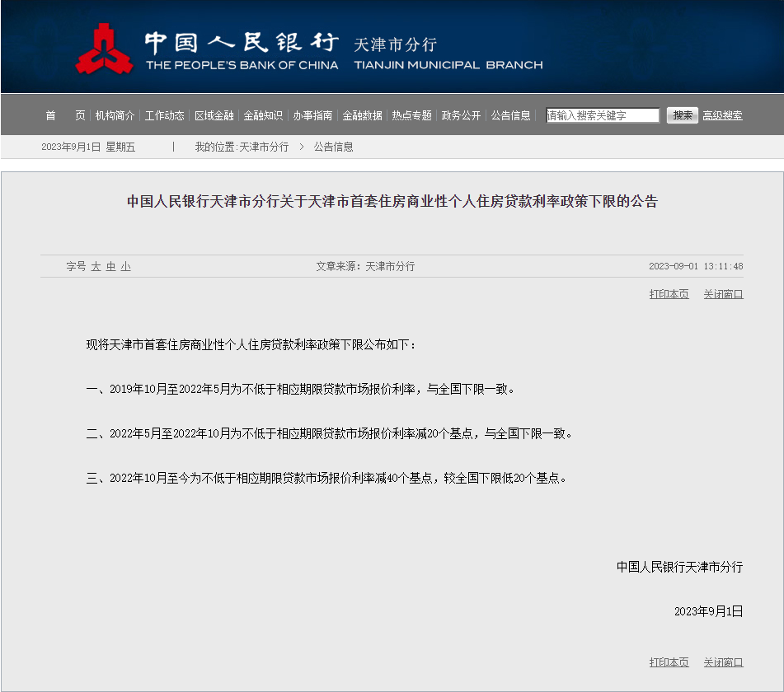Open 政务公开 in the navigation bar
The height and width of the screenshot is (692, 784).
[x=462, y=115]
